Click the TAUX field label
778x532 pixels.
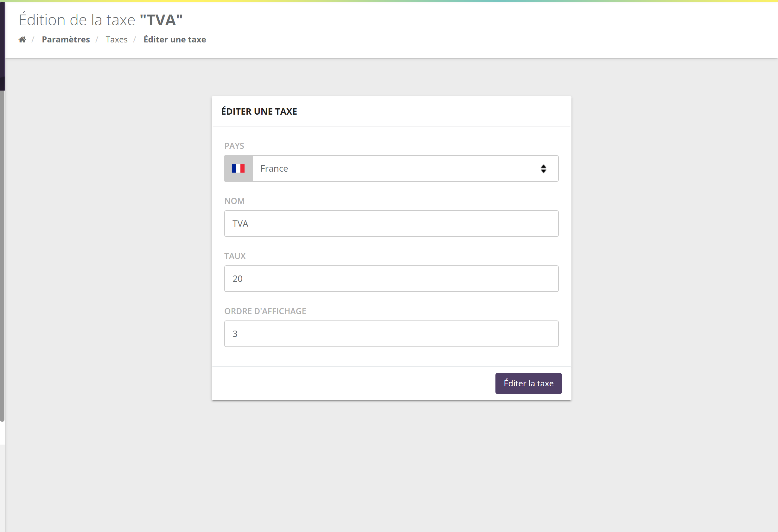click(x=235, y=256)
